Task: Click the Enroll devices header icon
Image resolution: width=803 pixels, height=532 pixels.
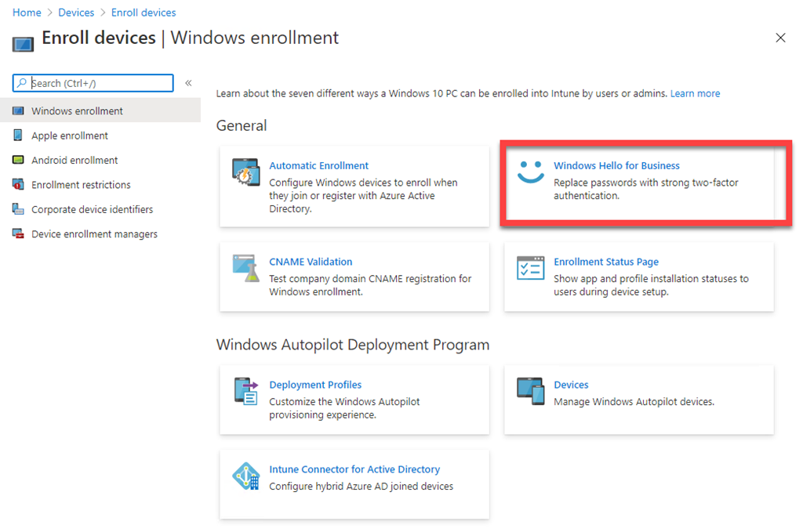Action: click(x=23, y=42)
